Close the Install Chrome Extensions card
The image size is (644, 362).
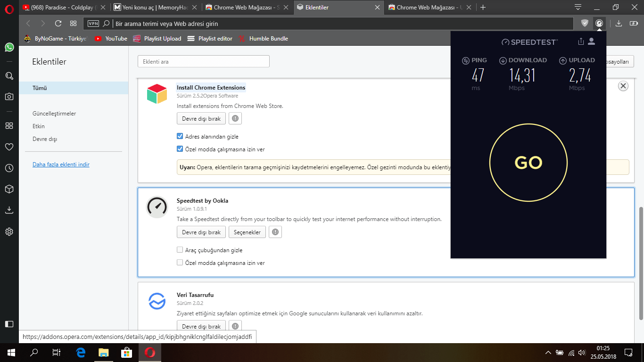pyautogui.click(x=623, y=86)
